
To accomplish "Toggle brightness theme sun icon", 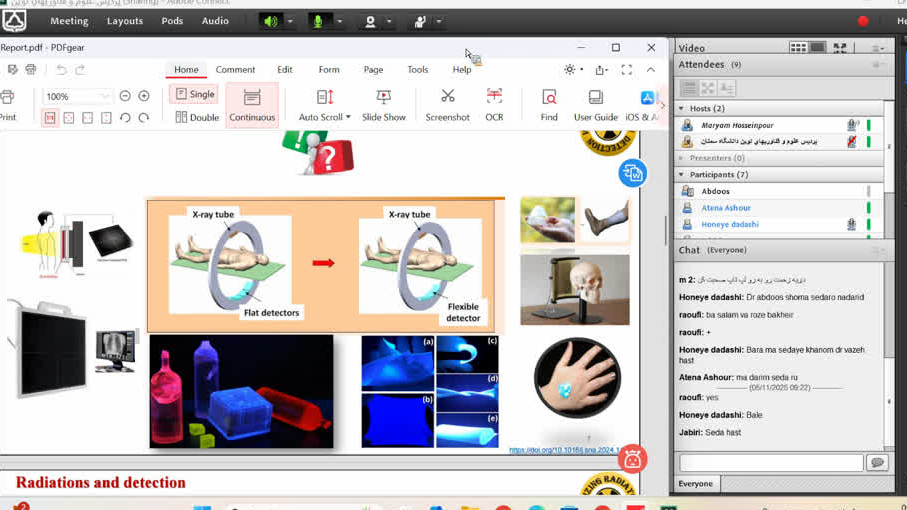I will tap(570, 69).
